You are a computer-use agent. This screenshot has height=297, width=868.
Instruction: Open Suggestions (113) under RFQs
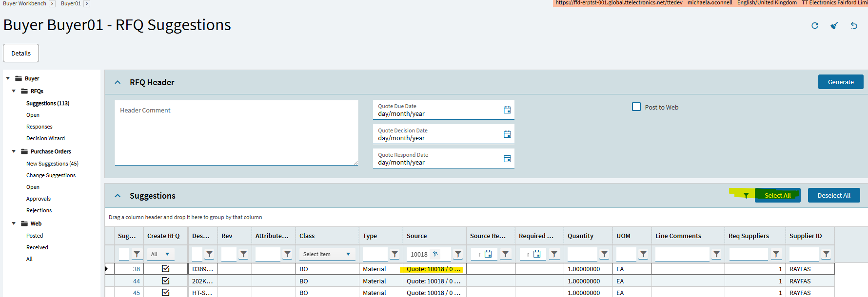point(48,103)
